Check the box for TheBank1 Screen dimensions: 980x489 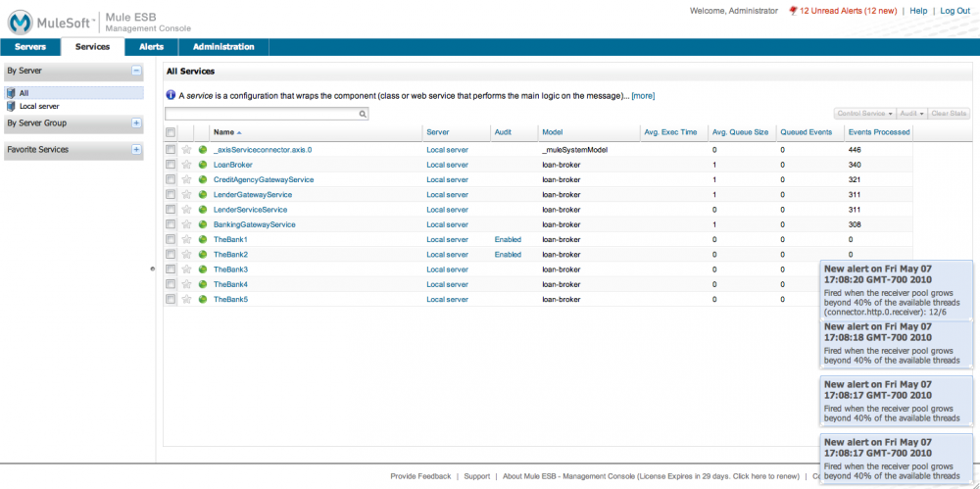point(170,239)
